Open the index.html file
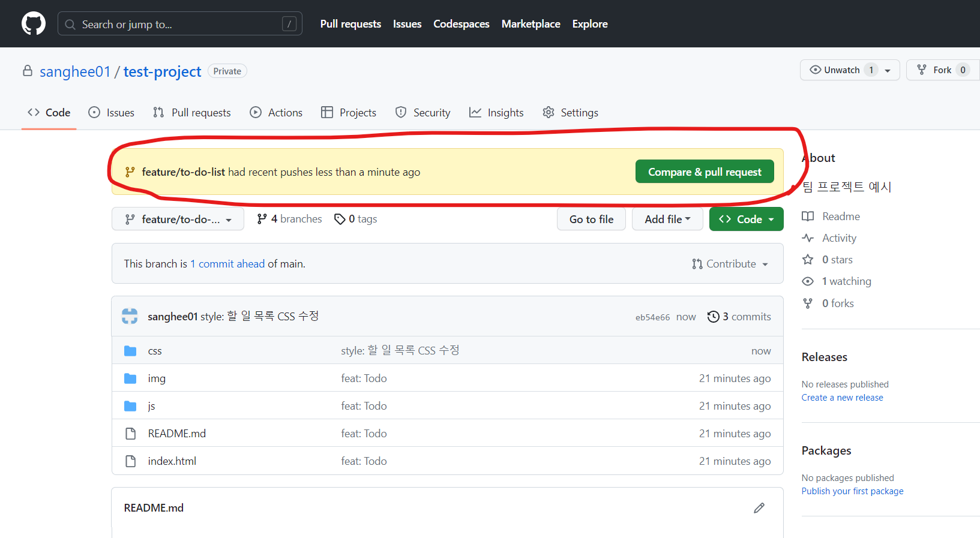Screen dimensions: 980x538 (x=172, y=461)
